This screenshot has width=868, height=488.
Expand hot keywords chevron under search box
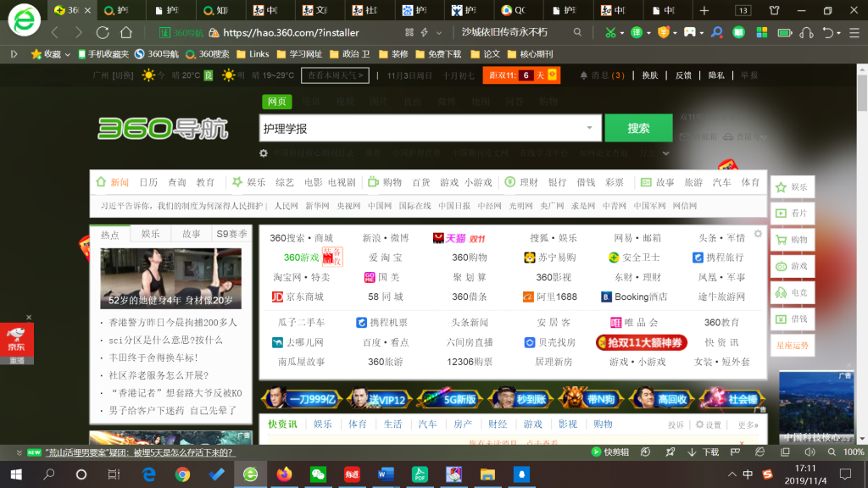[x=666, y=153]
